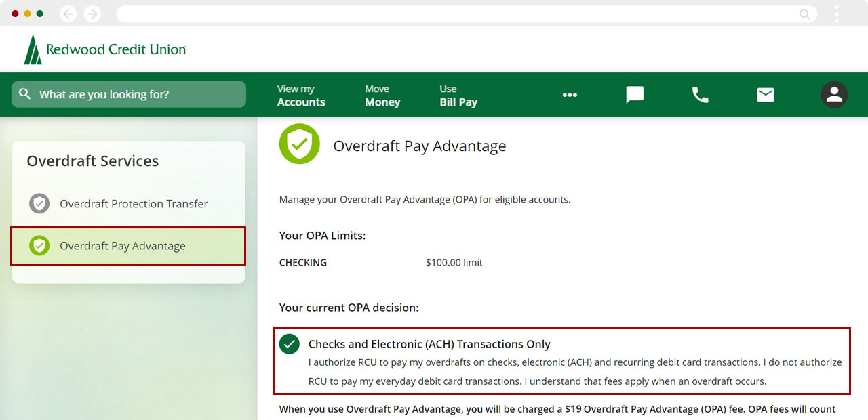Click the green maximize window dot
This screenshot has width=868, height=420.
click(x=40, y=14)
